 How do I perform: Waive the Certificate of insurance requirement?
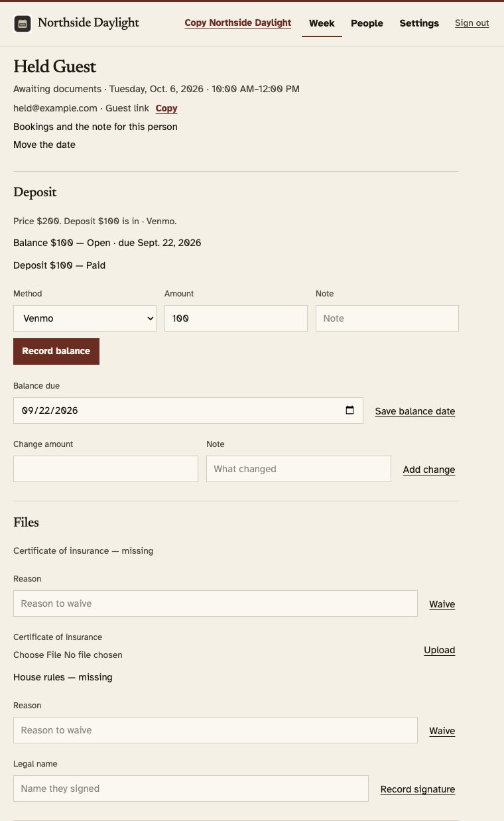tap(442, 604)
